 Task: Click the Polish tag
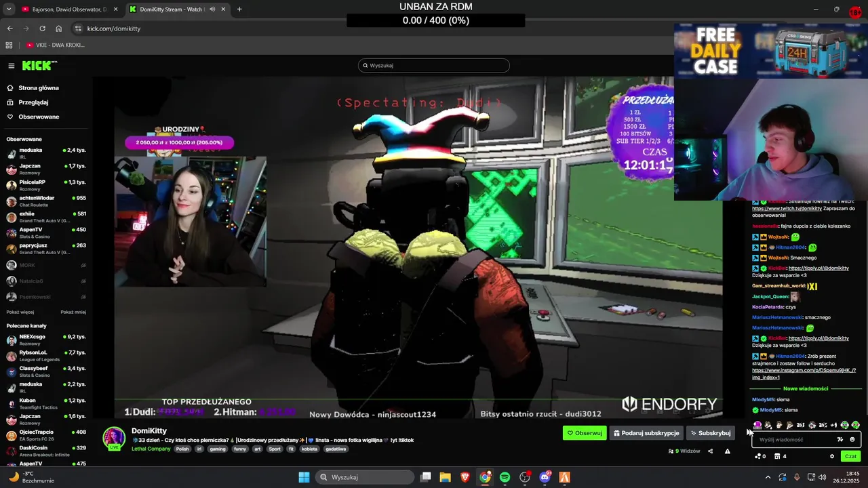(x=182, y=449)
